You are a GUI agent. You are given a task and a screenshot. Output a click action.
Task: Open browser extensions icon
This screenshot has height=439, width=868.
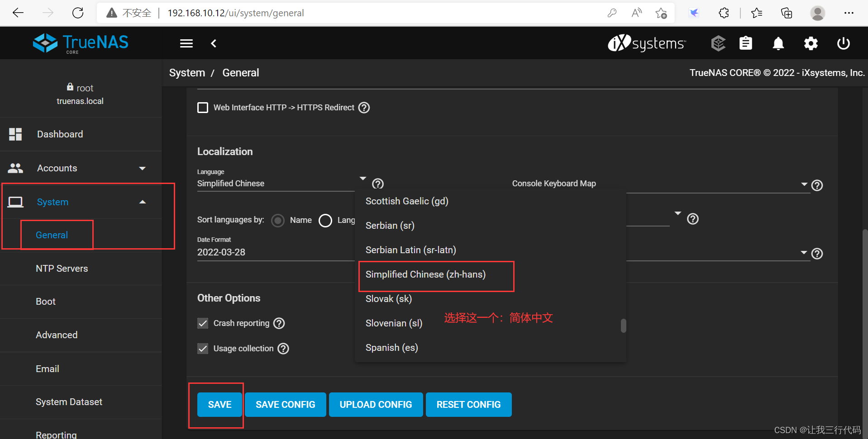724,13
